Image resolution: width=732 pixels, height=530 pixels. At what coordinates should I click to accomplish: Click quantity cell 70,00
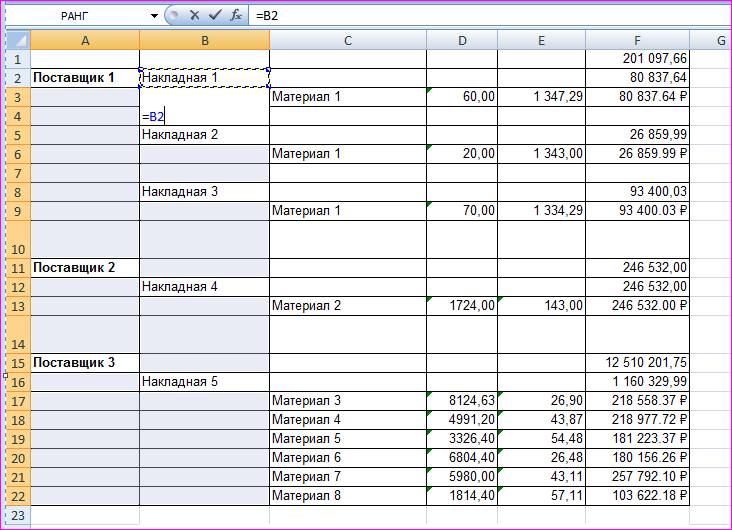click(x=462, y=211)
